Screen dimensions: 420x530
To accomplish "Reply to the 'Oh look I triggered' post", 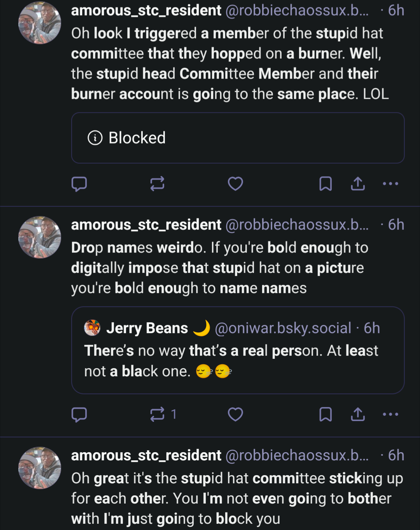I will (79, 184).
